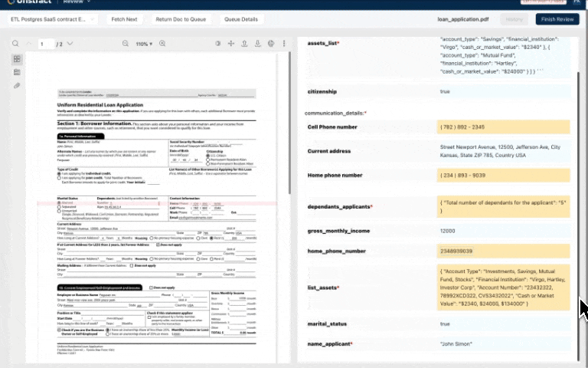Image resolution: width=588 pixels, height=368 pixels.
Task: Zoom in the PDF document
Action: [x=162, y=44]
